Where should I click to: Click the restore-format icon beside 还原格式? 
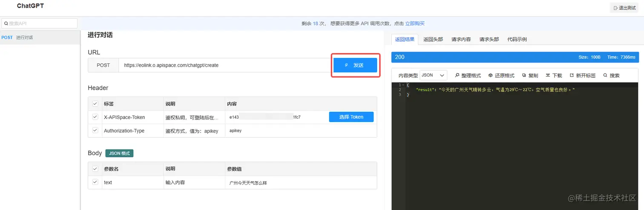pyautogui.click(x=490, y=75)
